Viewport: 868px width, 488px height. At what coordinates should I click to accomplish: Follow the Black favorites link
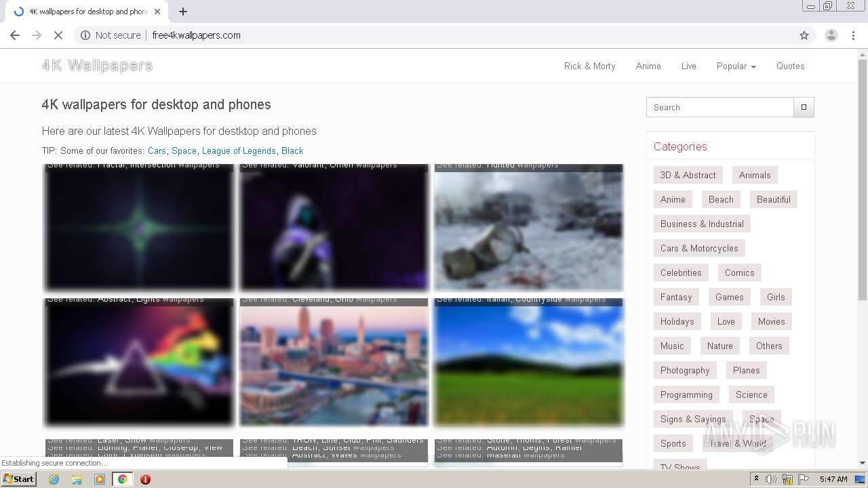[x=292, y=150]
